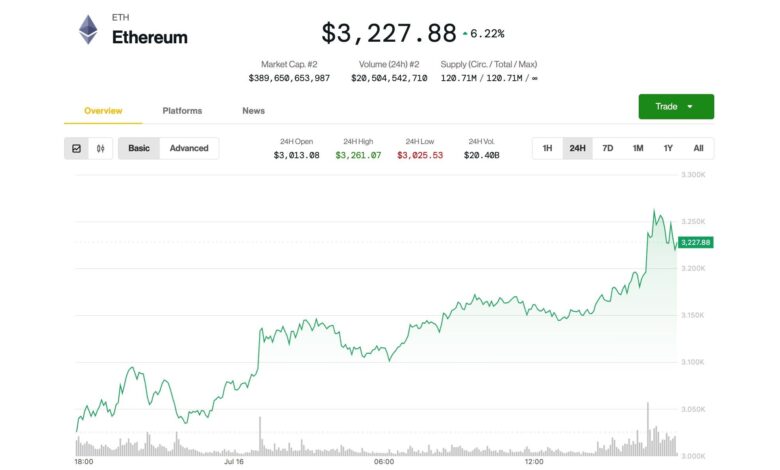The height and width of the screenshot is (470, 780).
Task: Choose the 7D time range
Action: pos(607,148)
